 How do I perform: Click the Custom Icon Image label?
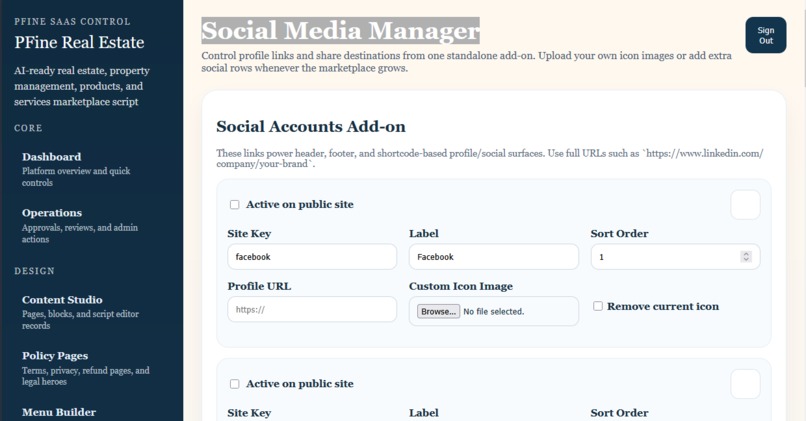pyautogui.click(x=461, y=286)
